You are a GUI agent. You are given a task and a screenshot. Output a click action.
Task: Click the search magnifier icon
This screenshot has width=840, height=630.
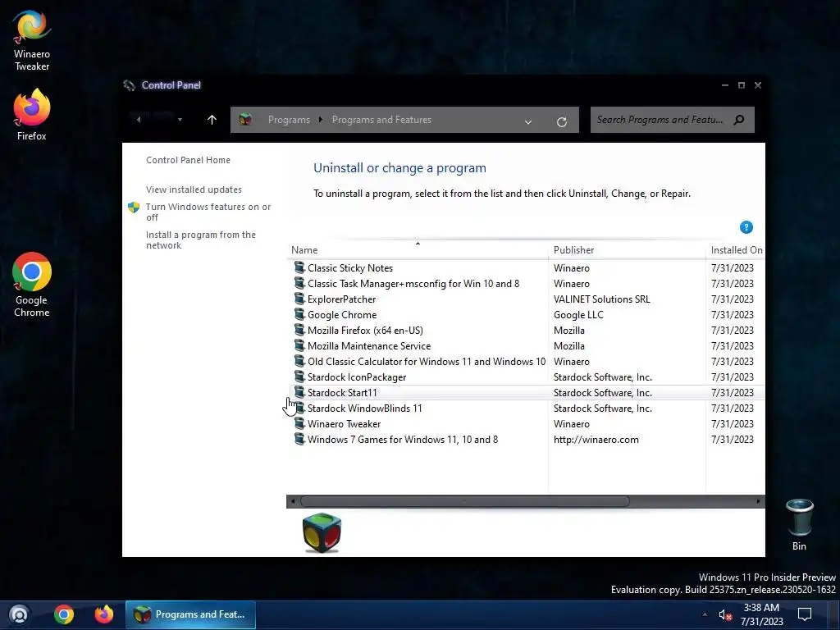click(739, 120)
